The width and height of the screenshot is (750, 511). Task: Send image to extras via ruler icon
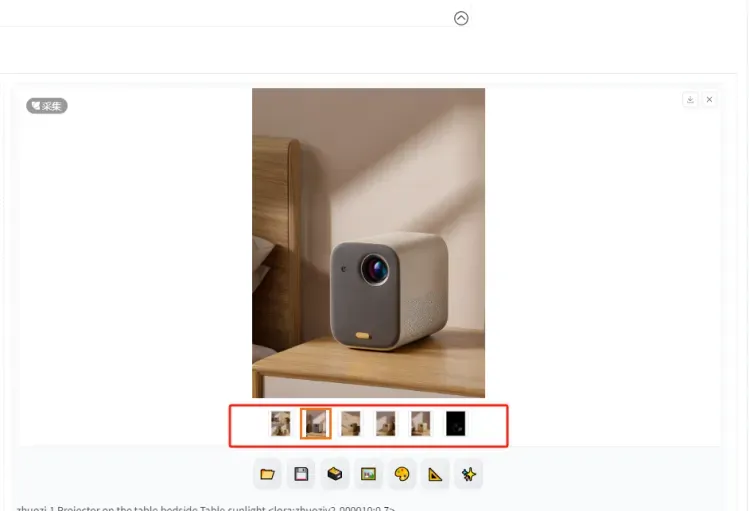tap(435, 474)
